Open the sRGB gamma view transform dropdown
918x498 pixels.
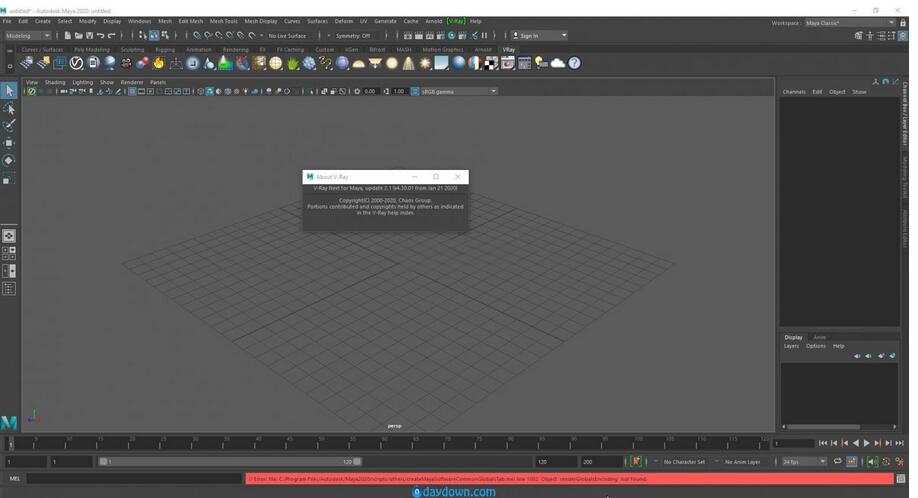(x=458, y=91)
